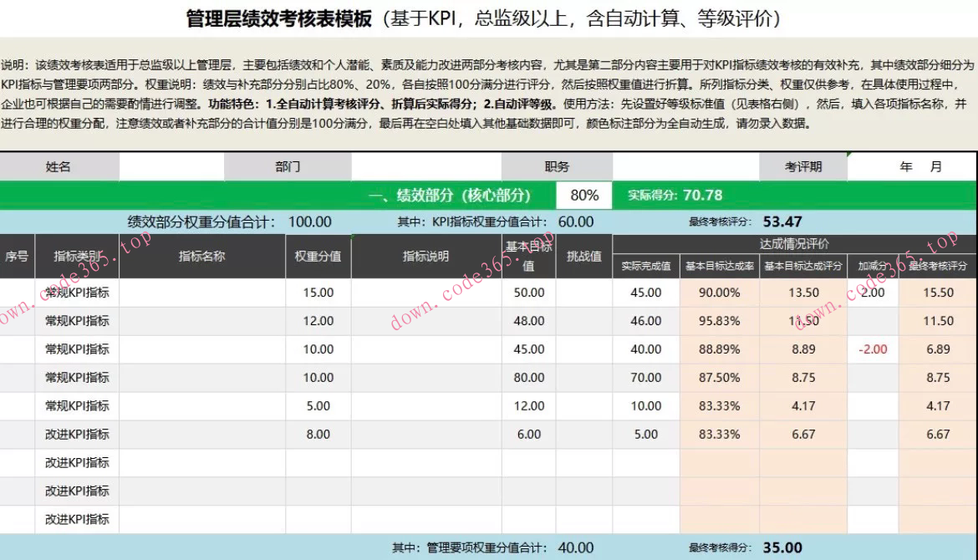Image resolution: width=978 pixels, height=560 pixels.
Task: Click the 达成情况评价 merged header cell
Action: [x=792, y=242]
